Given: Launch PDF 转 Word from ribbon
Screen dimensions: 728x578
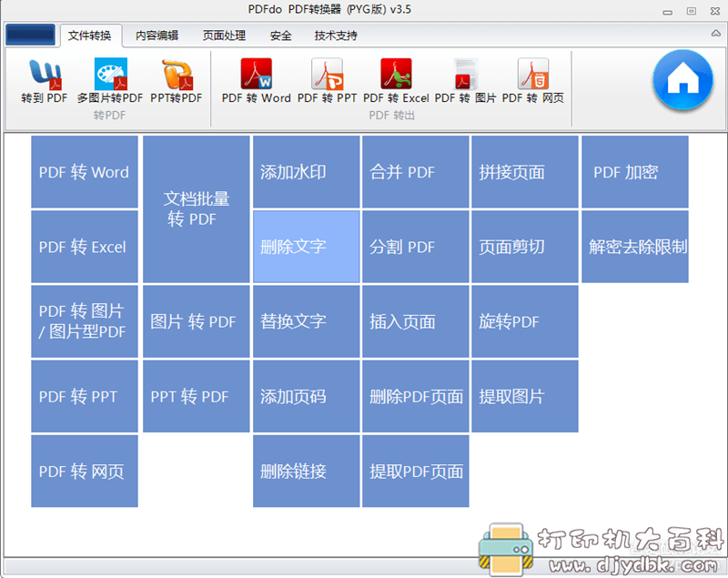Looking at the screenshot, I should [x=257, y=80].
